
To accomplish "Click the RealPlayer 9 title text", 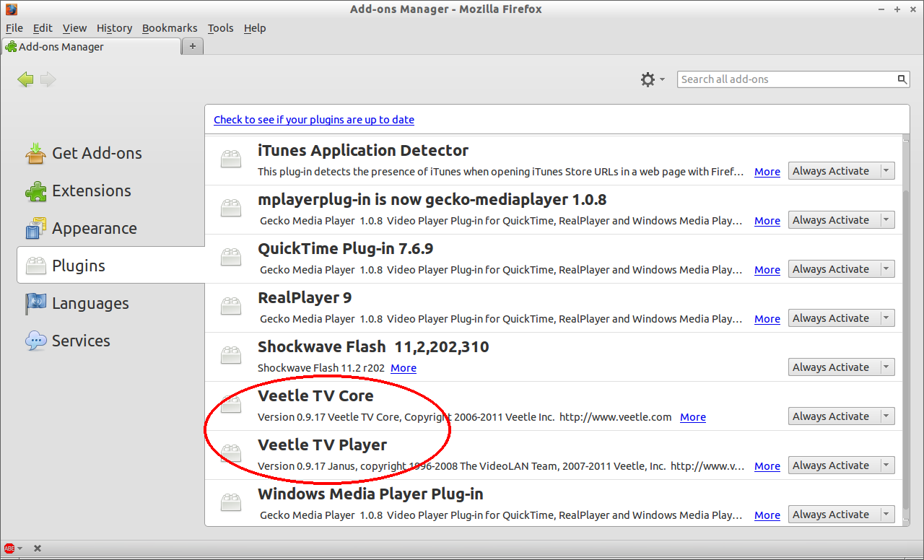I will pos(305,297).
